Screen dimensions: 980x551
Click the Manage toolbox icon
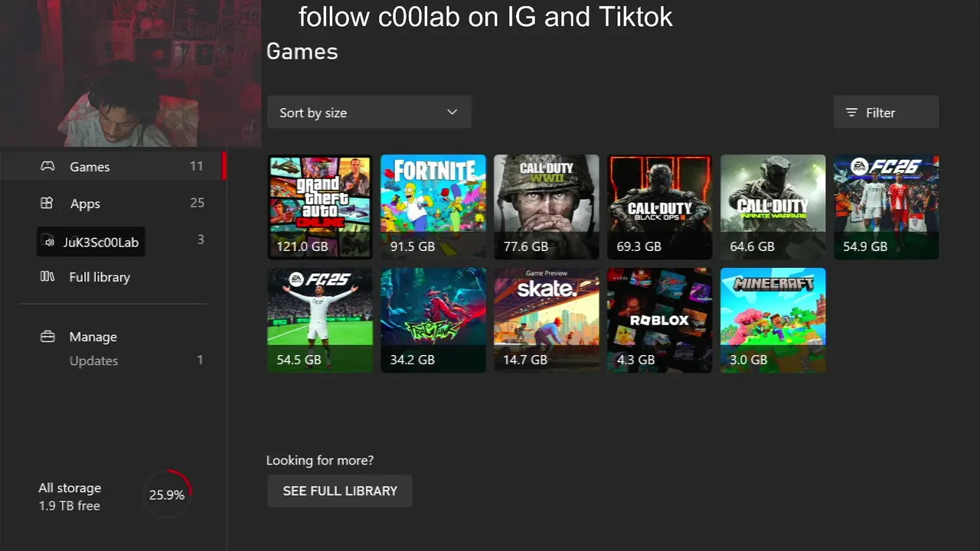click(x=47, y=336)
